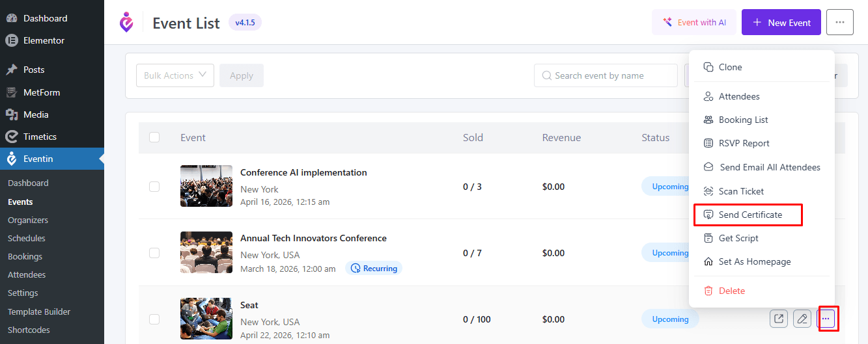Viewport: 868px width, 344px height.
Task: Choose Send Certificate from the context menu
Action: point(749,215)
